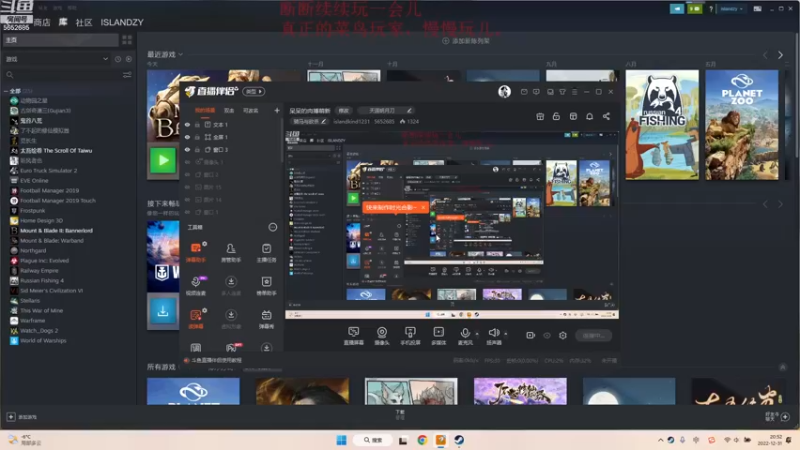This screenshot has width=800, height=450.
Task: Open 主播任务 tool in the toolbox
Action: coord(266,252)
